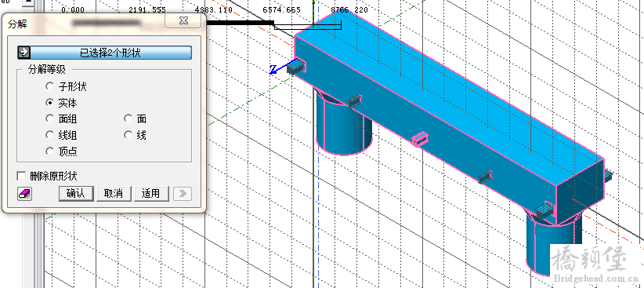Expand the dialog with the double-chevron button

(x=183, y=193)
